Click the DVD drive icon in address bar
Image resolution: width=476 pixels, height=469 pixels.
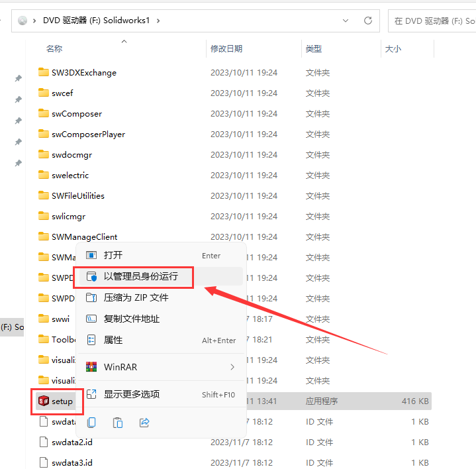coord(23,21)
